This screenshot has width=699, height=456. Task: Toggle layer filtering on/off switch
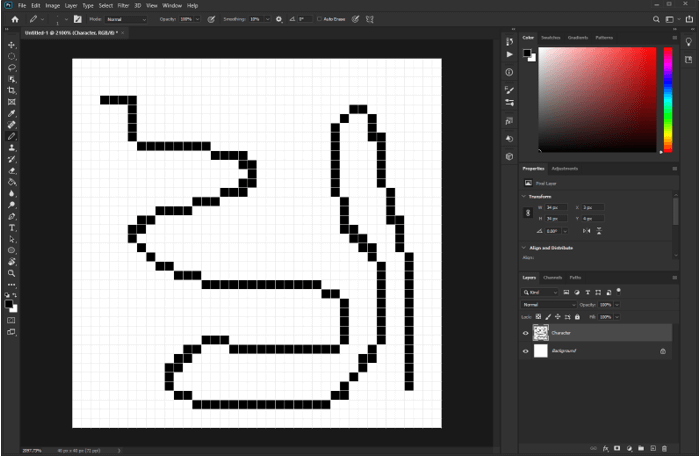(618, 291)
